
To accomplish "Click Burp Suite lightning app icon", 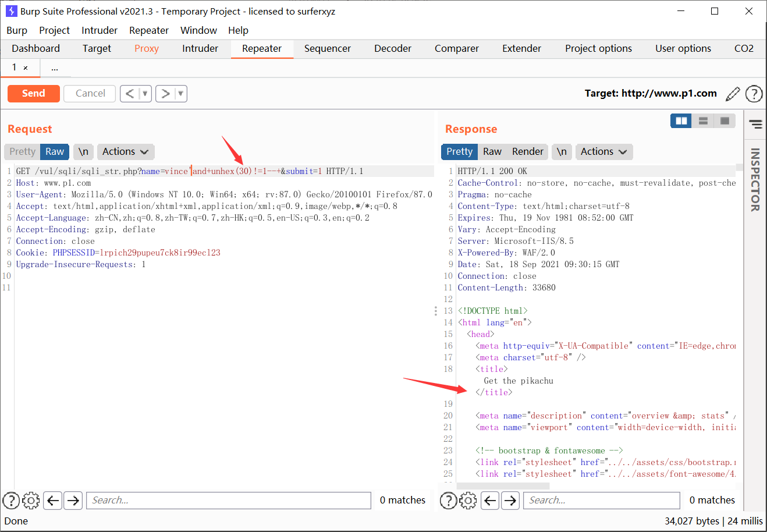I will tap(11, 11).
